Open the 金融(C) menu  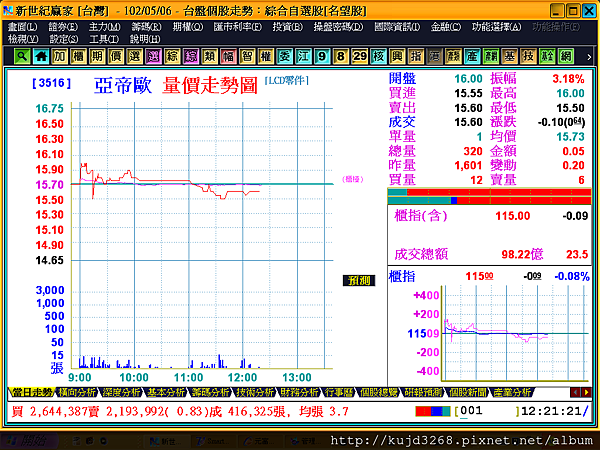[x=446, y=27]
